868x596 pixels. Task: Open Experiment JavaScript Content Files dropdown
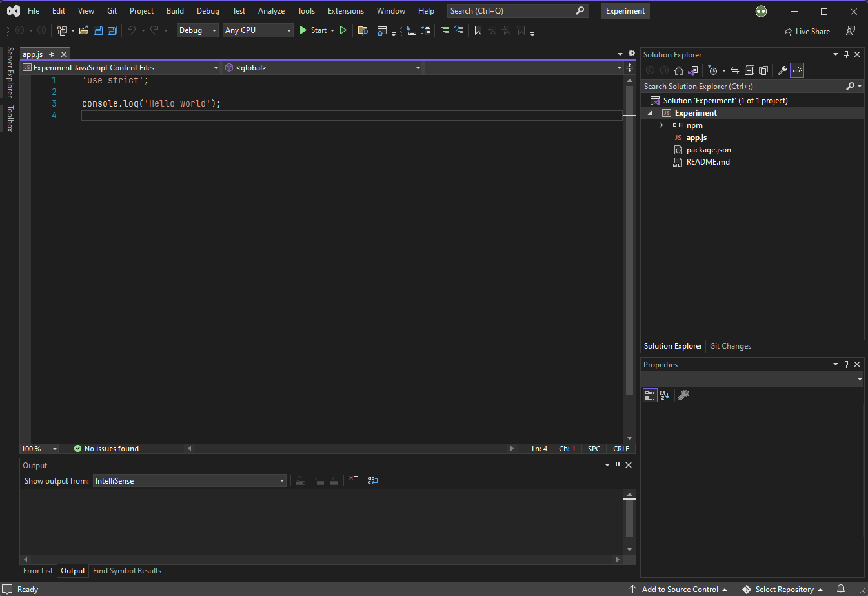[x=121, y=68]
